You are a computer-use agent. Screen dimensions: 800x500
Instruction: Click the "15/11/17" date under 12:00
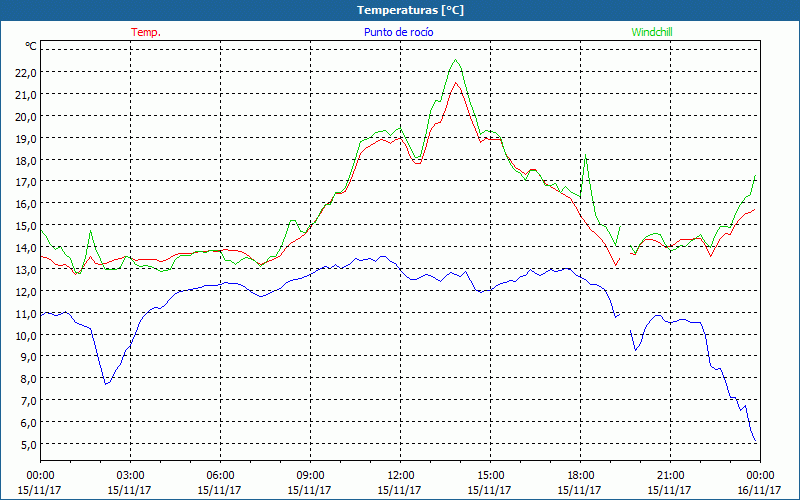point(399,490)
